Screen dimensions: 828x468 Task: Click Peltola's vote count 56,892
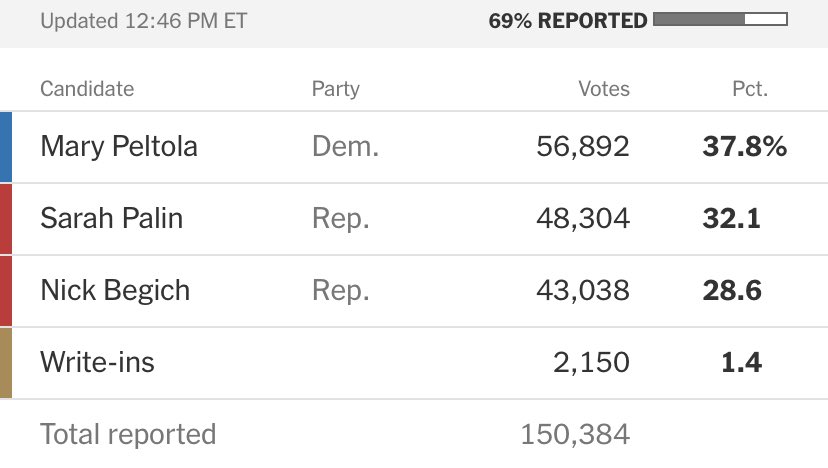[x=583, y=146]
